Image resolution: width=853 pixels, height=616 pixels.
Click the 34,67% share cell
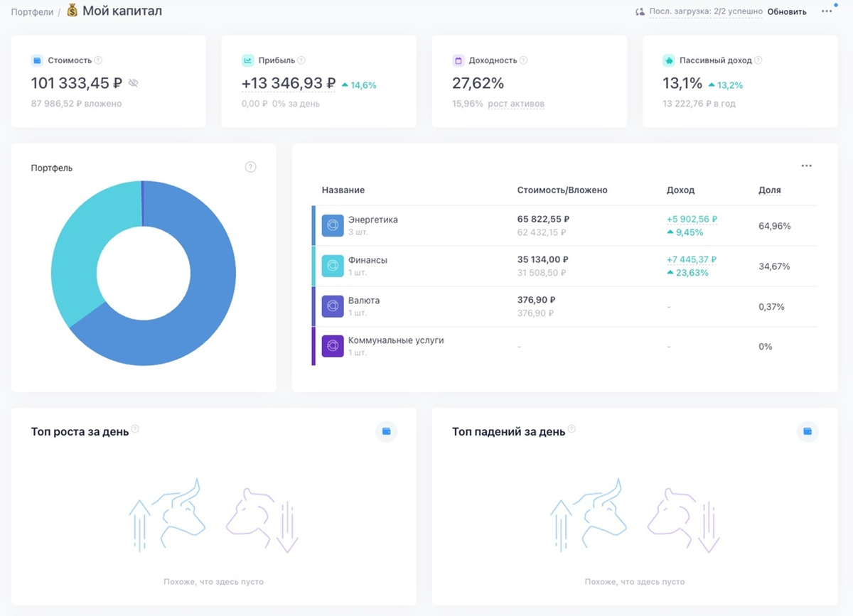pos(775,266)
